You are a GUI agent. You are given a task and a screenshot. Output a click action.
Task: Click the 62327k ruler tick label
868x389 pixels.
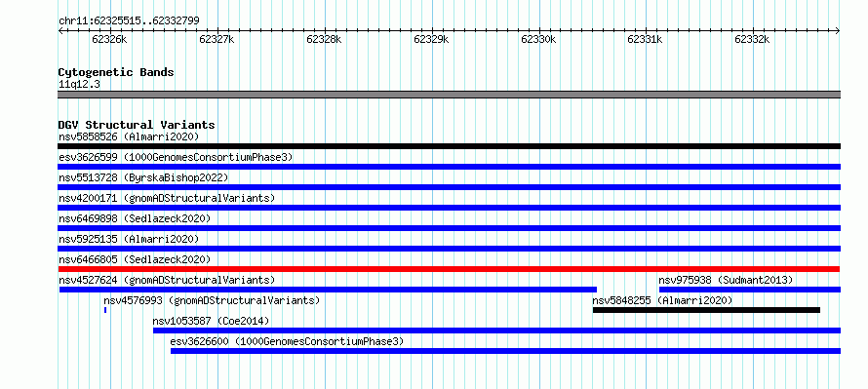pos(217,39)
